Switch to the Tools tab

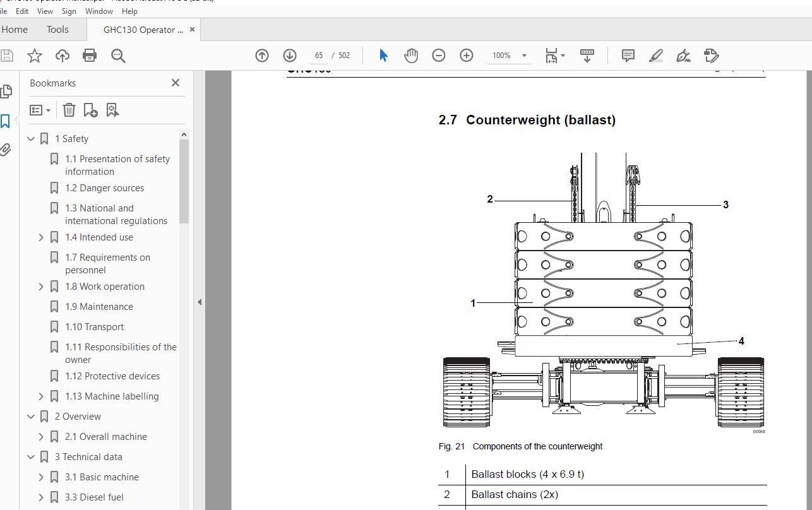pyautogui.click(x=57, y=30)
